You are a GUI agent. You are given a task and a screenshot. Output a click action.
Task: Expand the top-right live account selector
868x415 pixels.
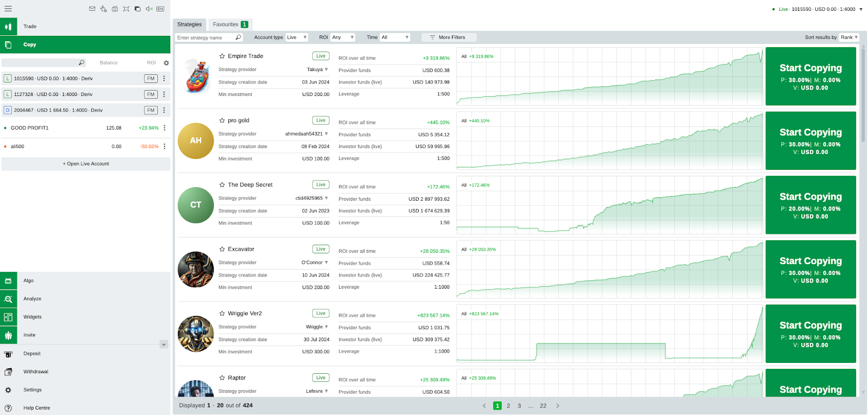(860, 9)
